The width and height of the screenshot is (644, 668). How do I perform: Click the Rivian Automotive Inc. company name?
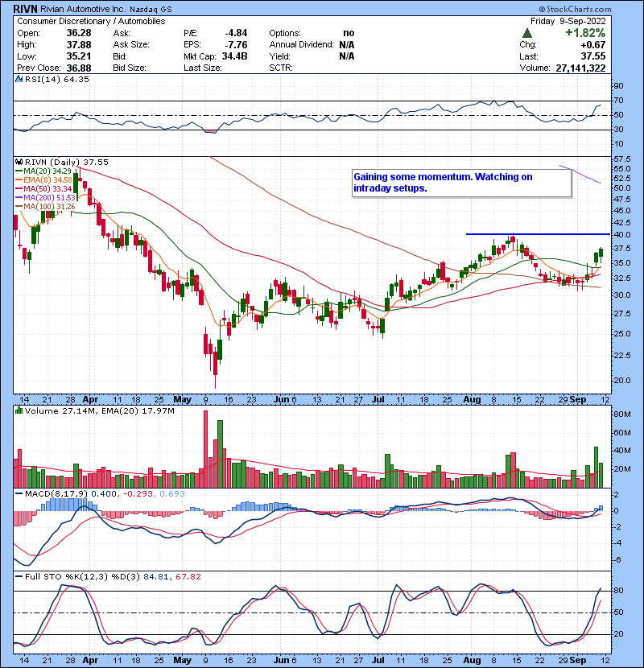click(83, 9)
